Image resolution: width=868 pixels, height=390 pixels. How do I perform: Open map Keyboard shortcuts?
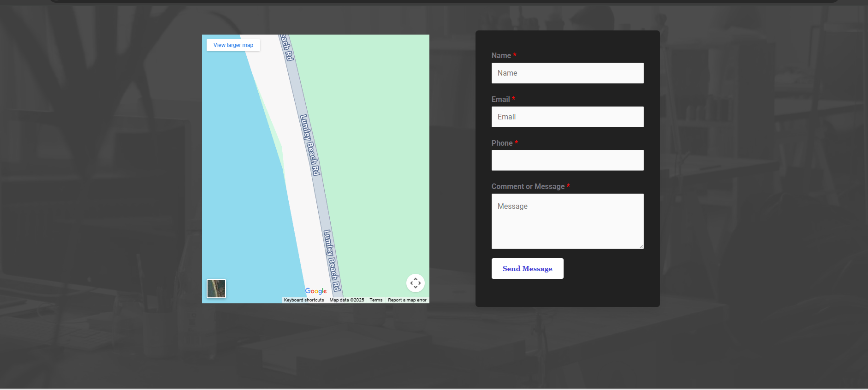304,300
